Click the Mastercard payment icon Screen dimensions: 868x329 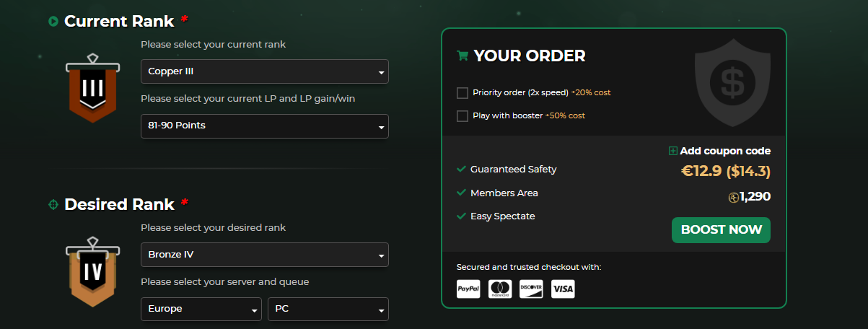point(500,289)
